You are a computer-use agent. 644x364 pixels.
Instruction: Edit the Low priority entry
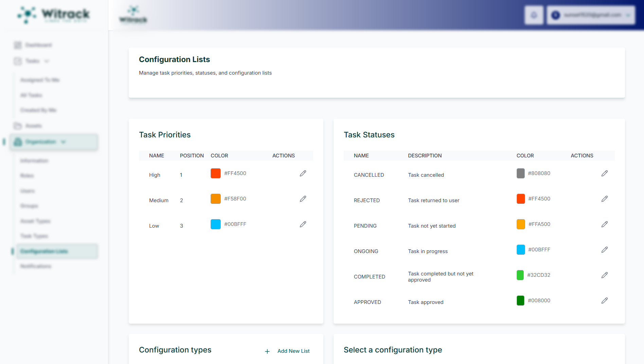[303, 224]
